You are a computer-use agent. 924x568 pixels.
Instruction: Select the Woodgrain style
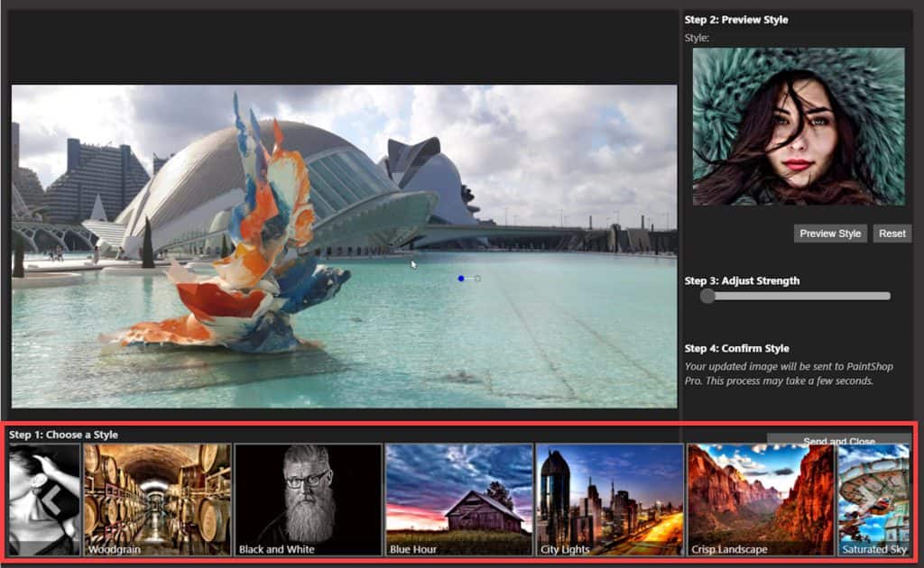158,500
